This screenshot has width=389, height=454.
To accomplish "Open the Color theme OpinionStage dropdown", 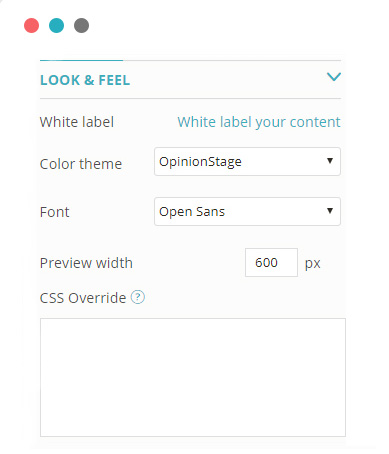I will click(247, 161).
